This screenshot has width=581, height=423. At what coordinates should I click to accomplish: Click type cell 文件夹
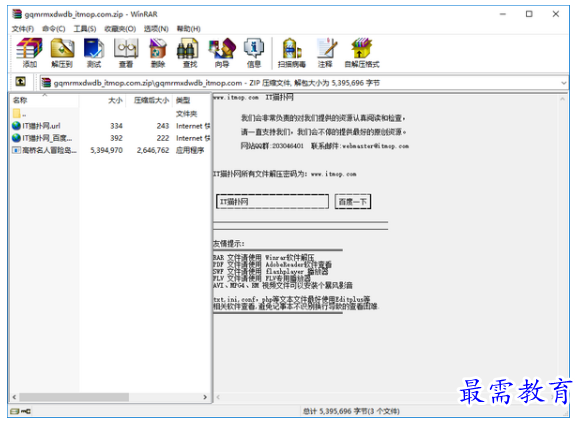coord(186,114)
